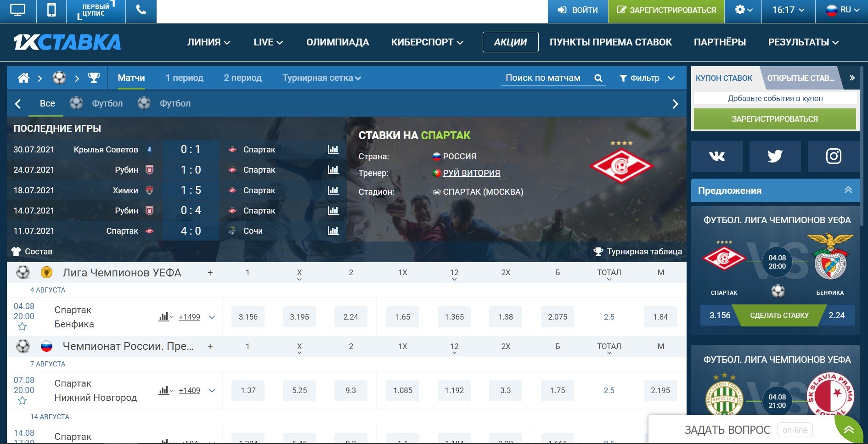The width and height of the screenshot is (868, 444).
Task: Open statistics chart for Спартак–Бенфика
Action: click(x=166, y=317)
